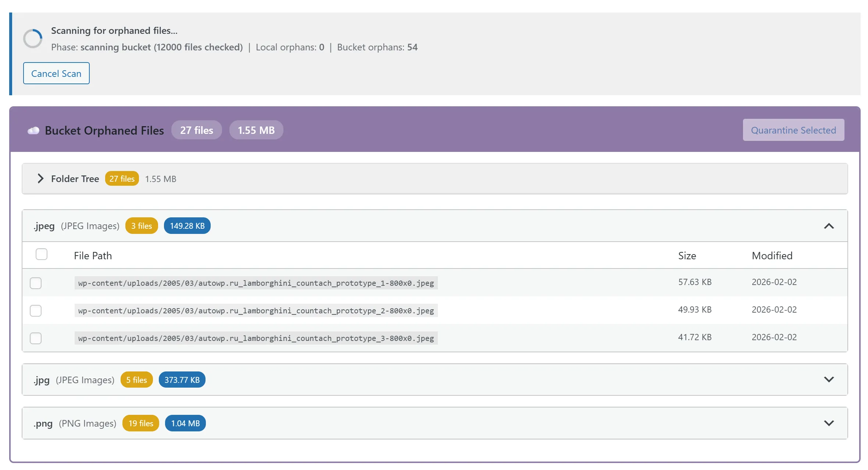868x470 pixels.
Task: Click the 5 files badge in .jpg section
Action: click(x=137, y=380)
